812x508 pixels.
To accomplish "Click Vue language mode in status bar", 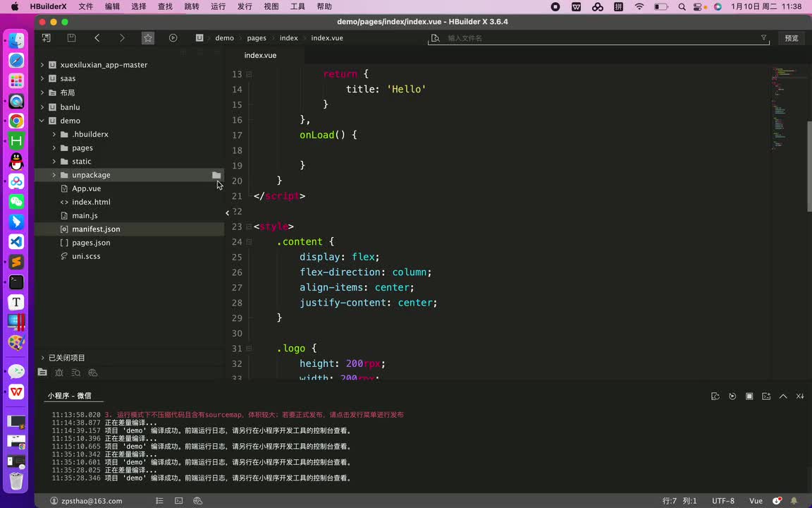I will point(756,501).
